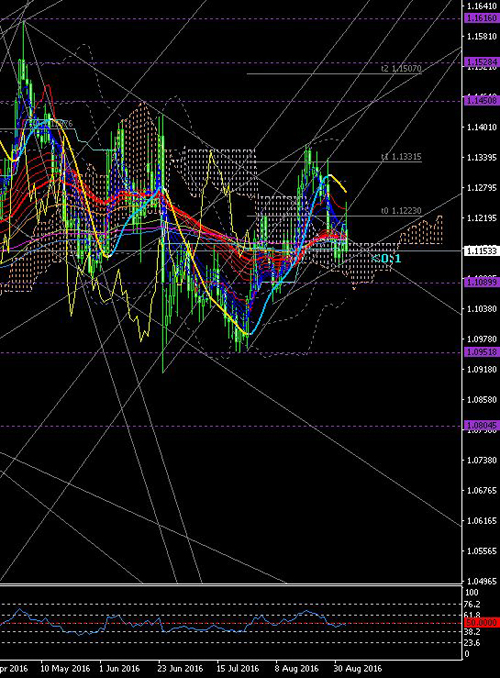This screenshot has width=500, height=678.
Task: Click the t2 1.15070 target line label
Action: point(401,69)
